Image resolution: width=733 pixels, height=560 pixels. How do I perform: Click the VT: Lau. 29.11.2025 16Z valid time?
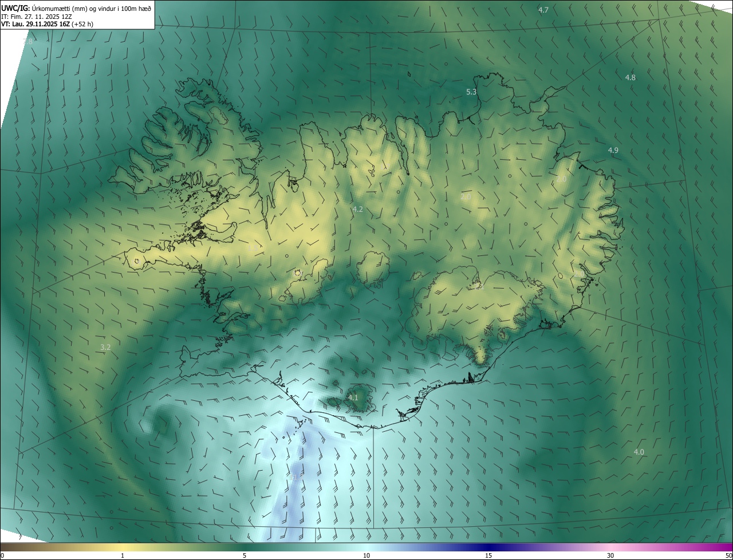(47, 24)
